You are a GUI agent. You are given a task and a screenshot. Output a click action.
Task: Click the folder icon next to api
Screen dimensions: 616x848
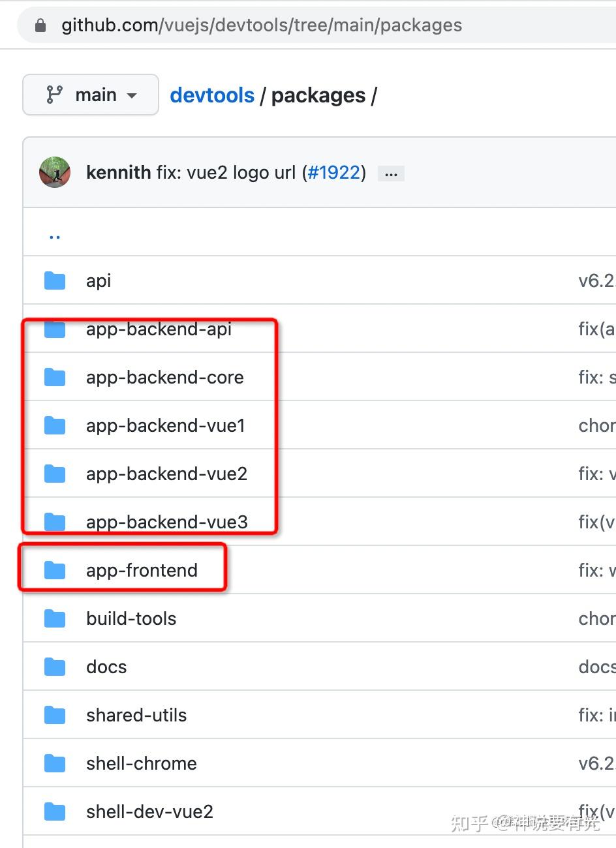[x=55, y=280]
